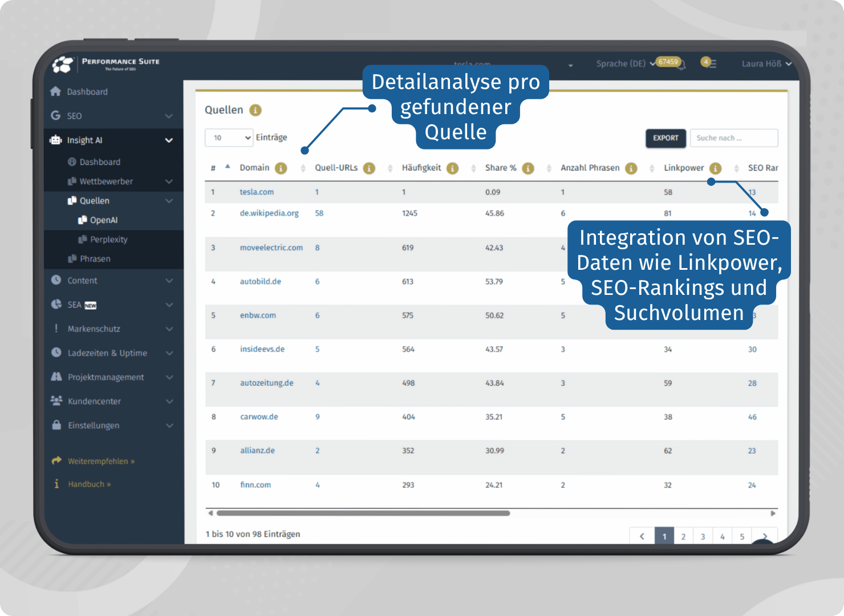Open the entries-per-page dropdown showing 10
The image size is (844, 616).
point(229,137)
